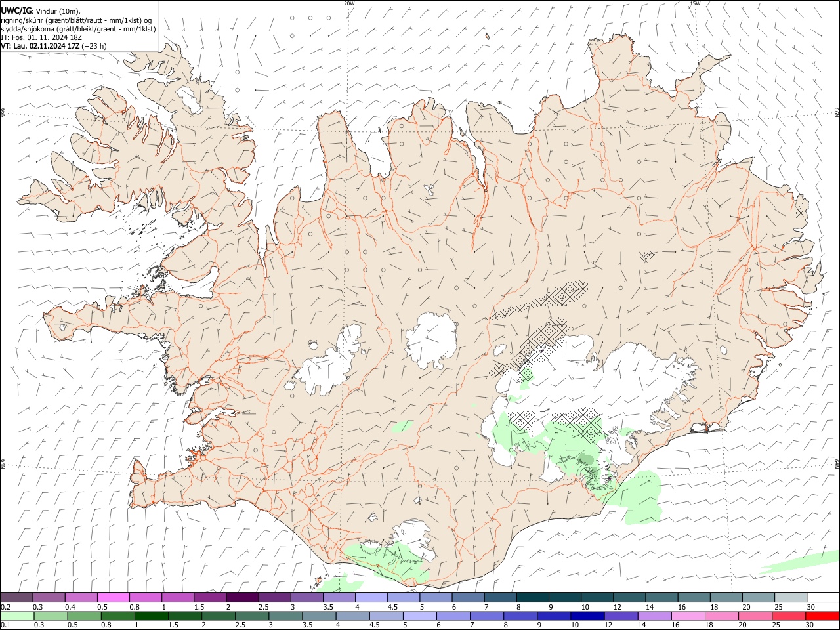Select upper legend swatch labeled 3
This screenshot has width=840, height=630.
(x=306, y=597)
